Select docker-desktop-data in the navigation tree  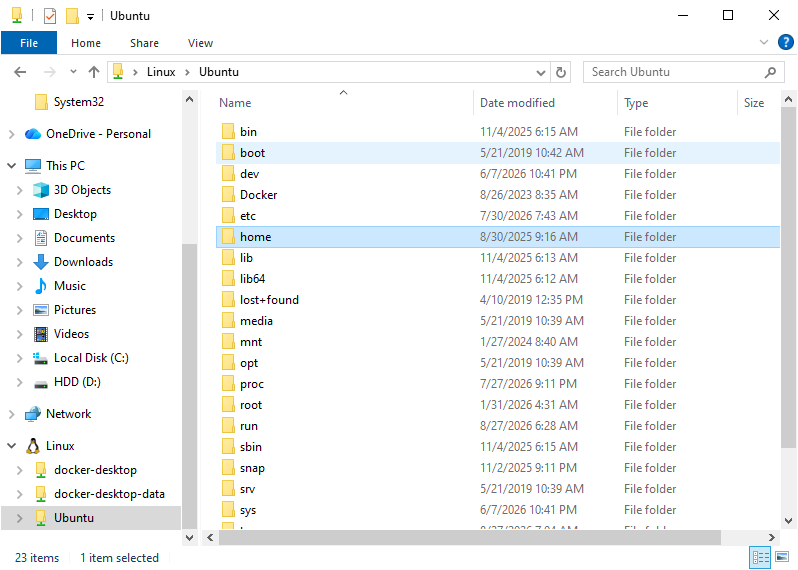pyautogui.click(x=109, y=494)
